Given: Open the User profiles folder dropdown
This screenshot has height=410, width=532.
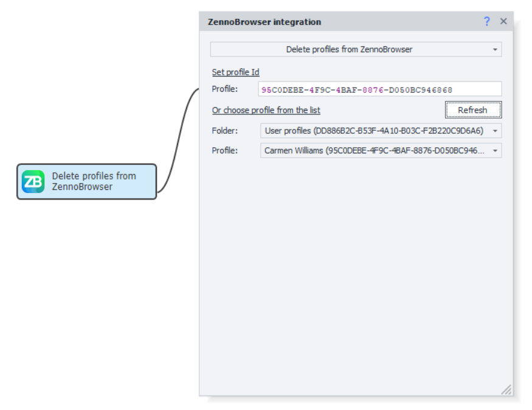Looking at the screenshot, I should tap(374, 131).
